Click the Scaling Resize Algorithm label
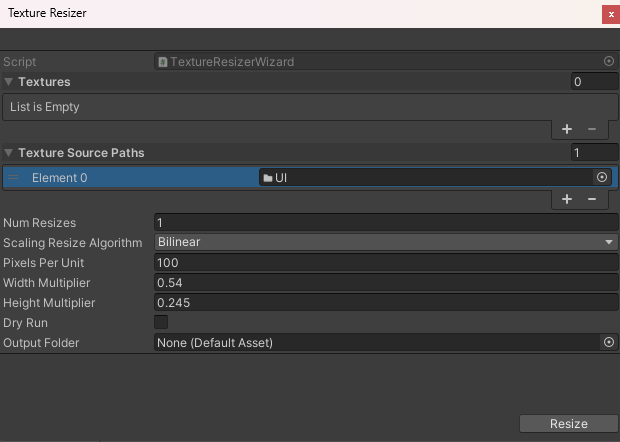The width and height of the screenshot is (620, 442). [x=72, y=243]
